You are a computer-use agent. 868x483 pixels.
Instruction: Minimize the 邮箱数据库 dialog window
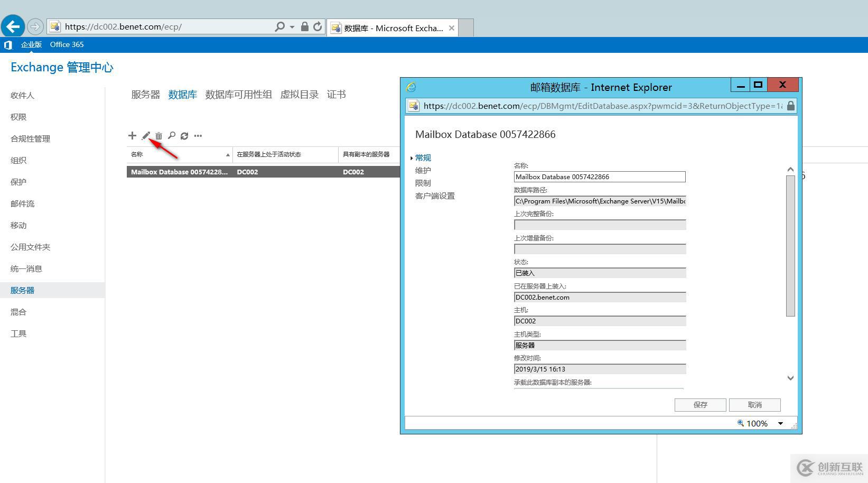[741, 85]
